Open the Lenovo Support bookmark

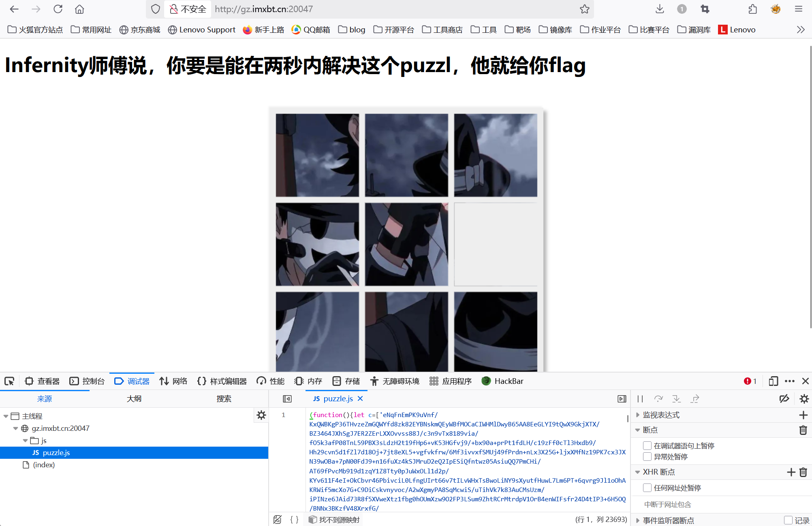point(201,30)
